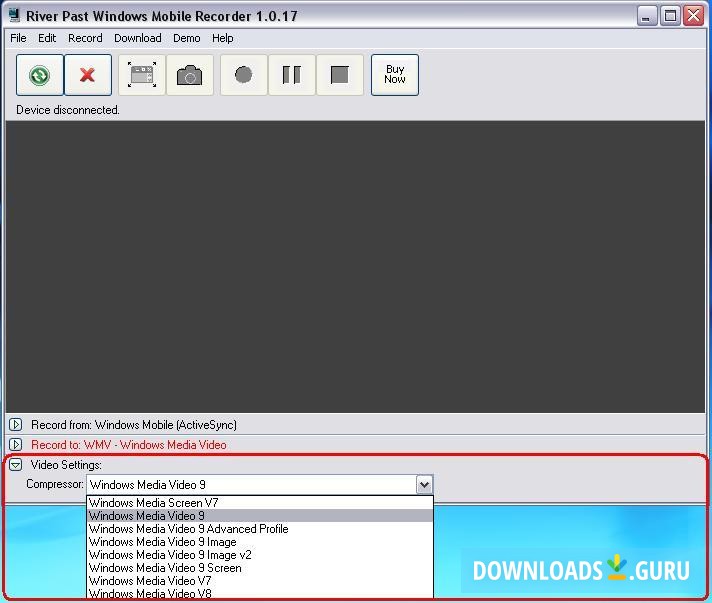Close the Recorder window
This screenshot has height=603, width=712.
tap(693, 16)
